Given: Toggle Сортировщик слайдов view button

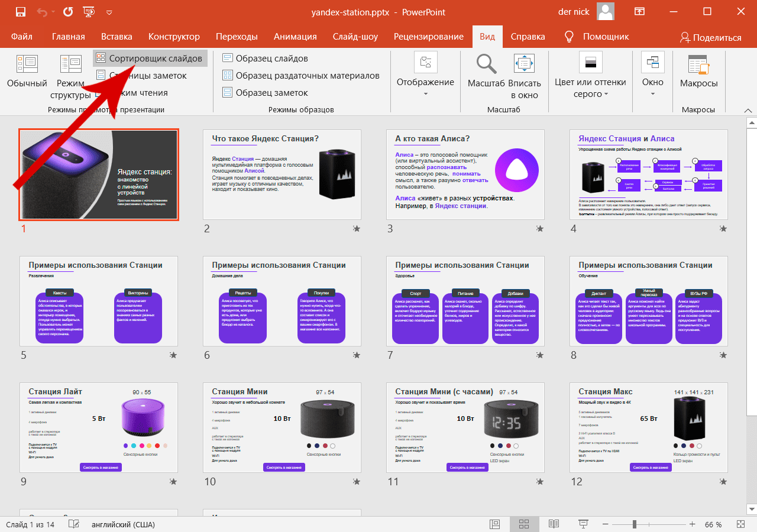Looking at the screenshot, I should 150,59.
